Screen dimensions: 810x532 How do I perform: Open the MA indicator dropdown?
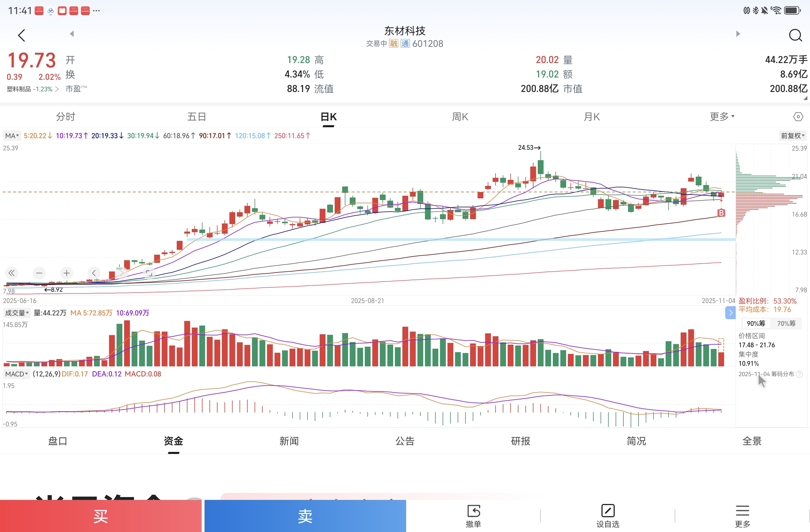12,136
